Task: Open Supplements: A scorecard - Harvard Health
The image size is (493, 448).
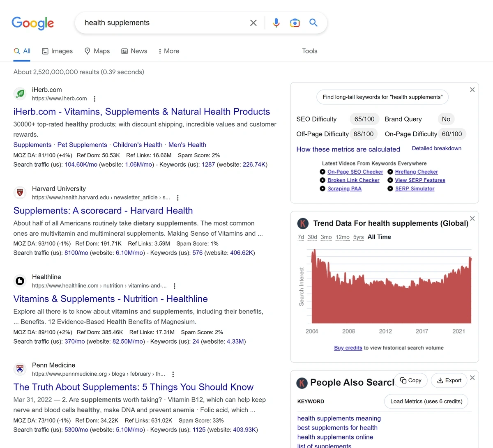Action: pyautogui.click(x=103, y=211)
